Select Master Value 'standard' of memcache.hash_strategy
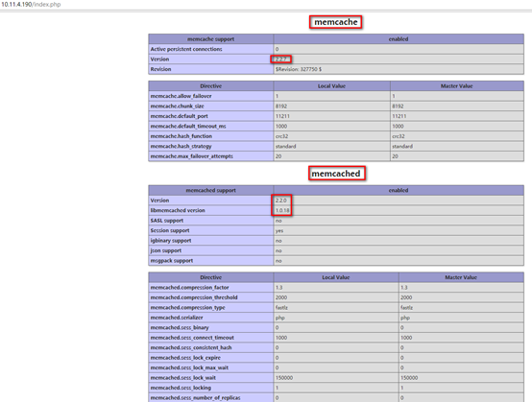532x402 pixels. click(402, 147)
